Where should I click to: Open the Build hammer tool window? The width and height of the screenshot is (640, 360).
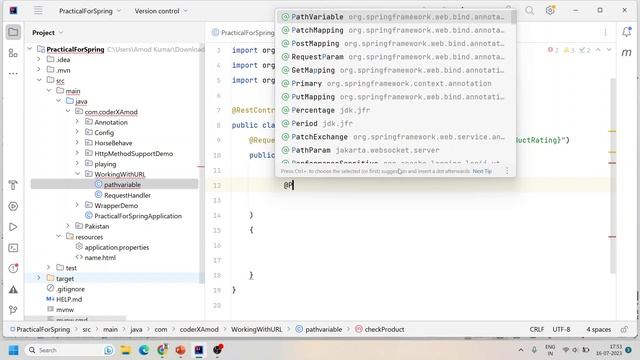(13, 185)
